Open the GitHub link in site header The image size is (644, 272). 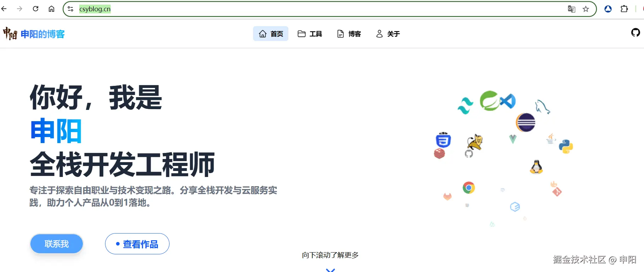coord(636,33)
